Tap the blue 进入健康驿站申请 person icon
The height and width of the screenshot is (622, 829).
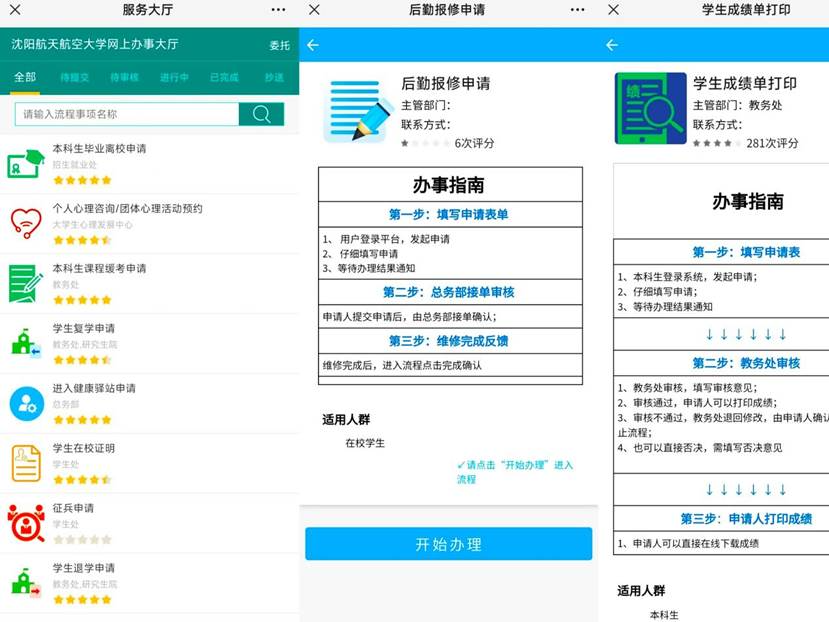point(26,403)
